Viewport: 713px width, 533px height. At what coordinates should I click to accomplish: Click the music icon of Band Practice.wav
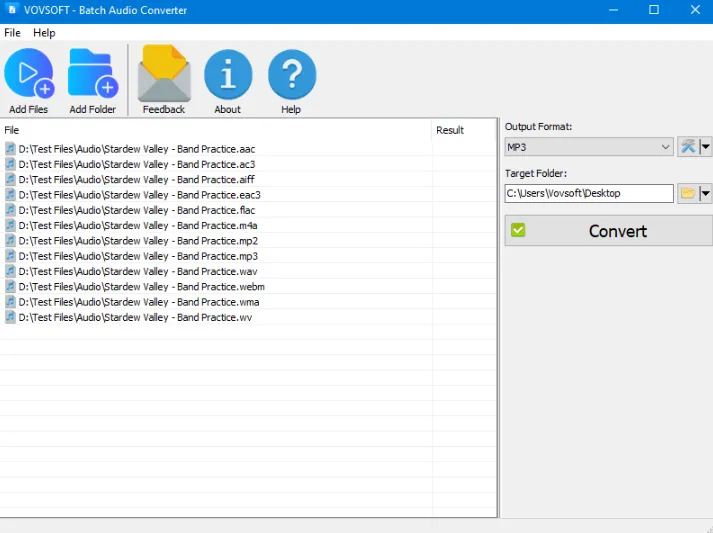10,271
